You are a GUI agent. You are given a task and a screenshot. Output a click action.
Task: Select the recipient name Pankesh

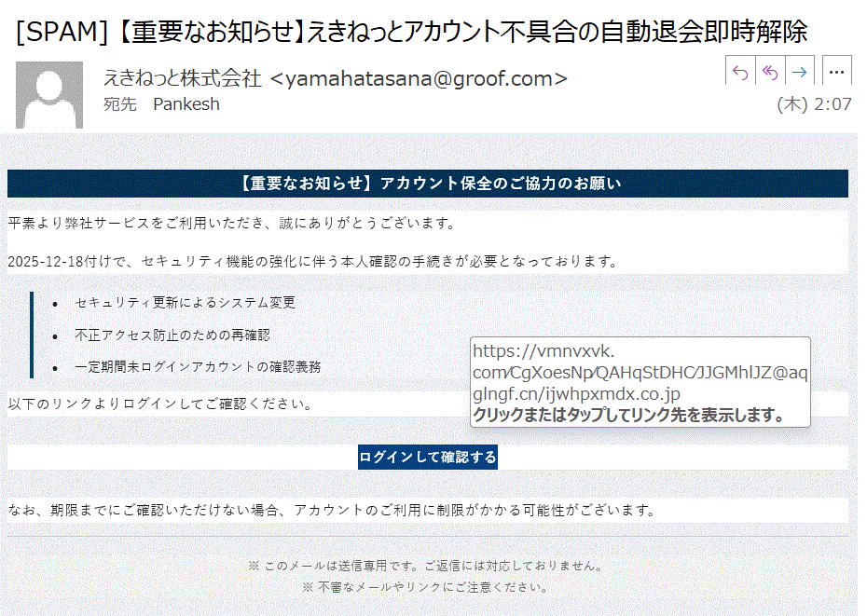186,104
